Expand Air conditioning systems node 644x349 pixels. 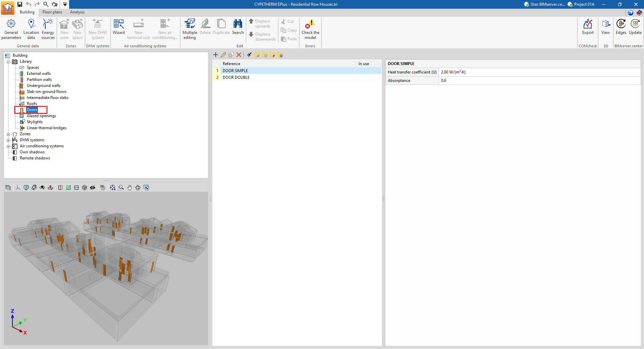8,146
